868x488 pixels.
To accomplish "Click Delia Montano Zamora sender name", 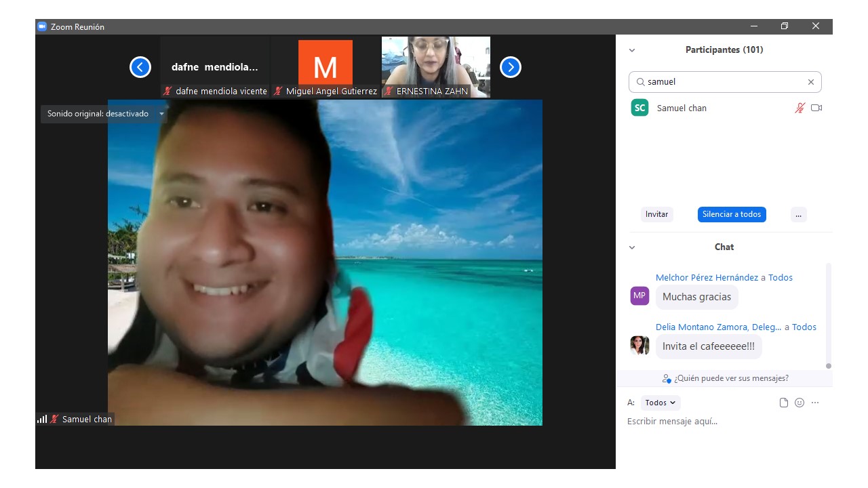I will 718,327.
